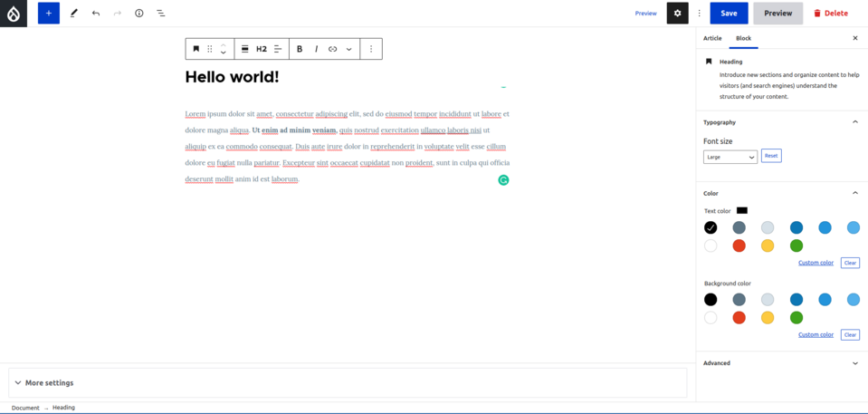Move the heading block down
The width and height of the screenshot is (868, 414).
(x=223, y=53)
